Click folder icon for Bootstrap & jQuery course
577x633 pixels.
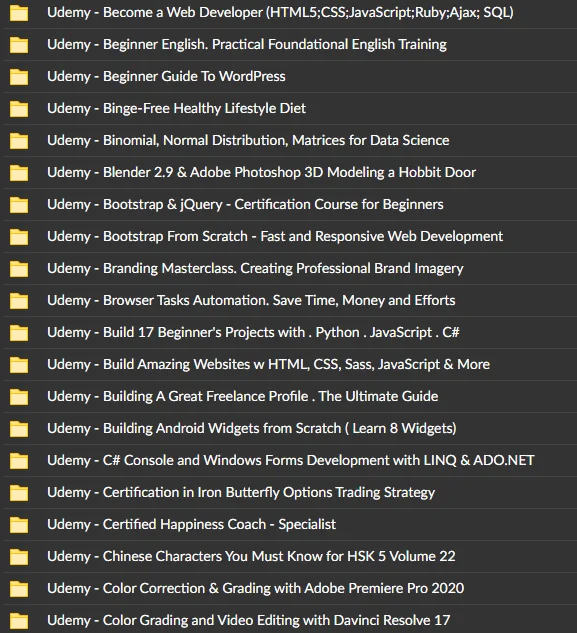(x=19, y=205)
